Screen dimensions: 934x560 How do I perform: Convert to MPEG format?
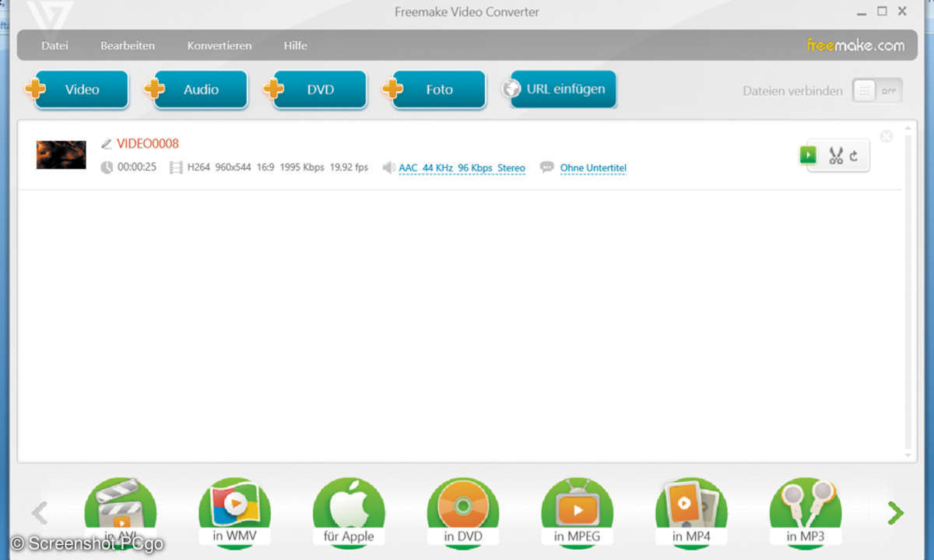coord(577,513)
